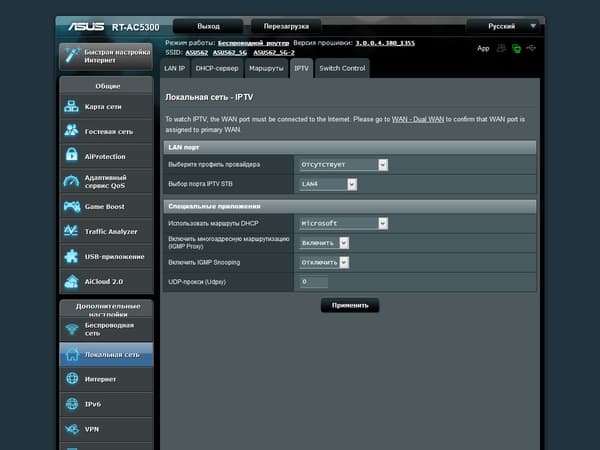Open the AiCloud 2.0 cloud icon
The height and width of the screenshot is (450, 600).
click(72, 281)
